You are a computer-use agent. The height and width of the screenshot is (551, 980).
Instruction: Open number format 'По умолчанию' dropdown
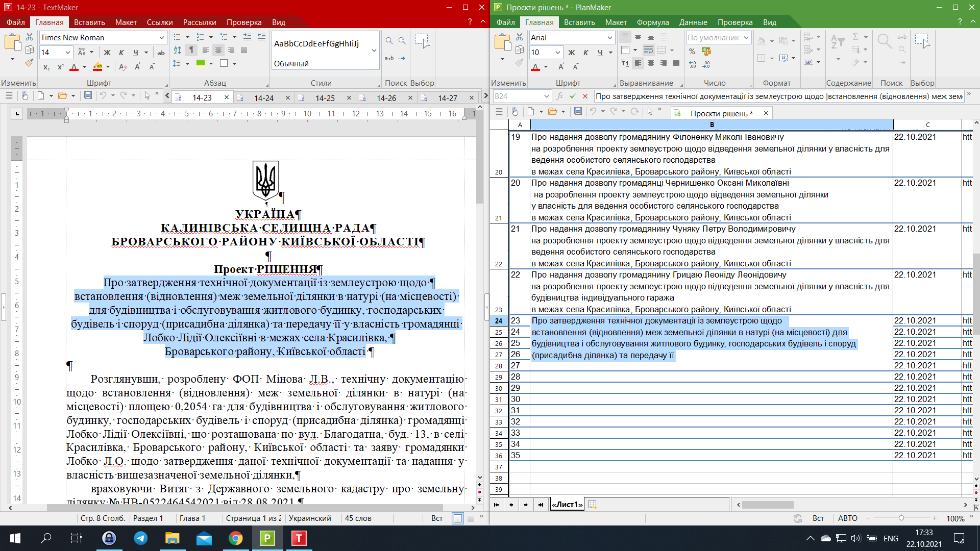pyautogui.click(x=746, y=38)
